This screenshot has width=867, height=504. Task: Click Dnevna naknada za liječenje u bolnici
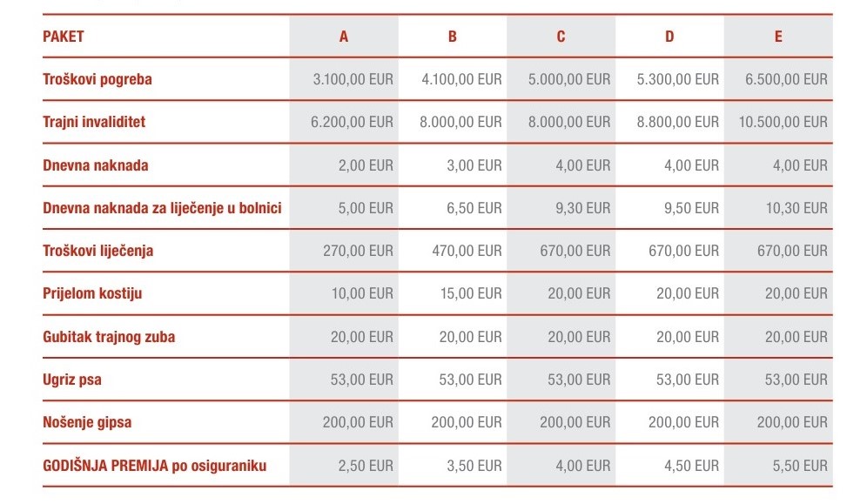(162, 208)
